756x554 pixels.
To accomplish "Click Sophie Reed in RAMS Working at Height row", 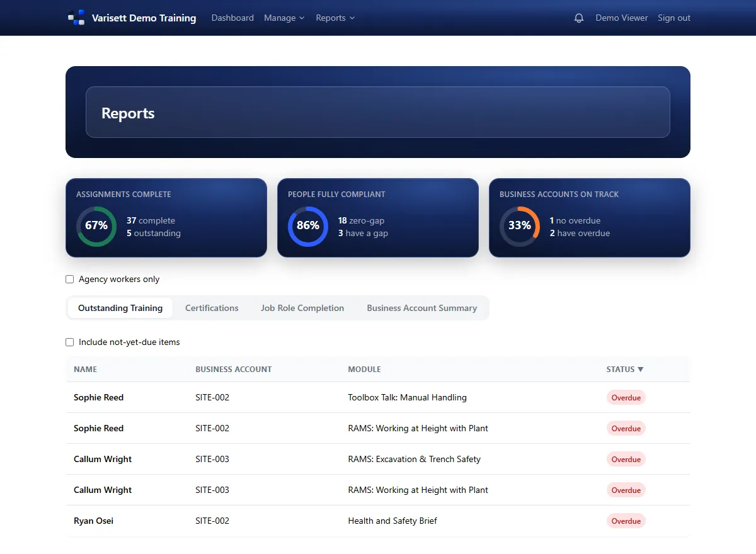I will coord(98,428).
